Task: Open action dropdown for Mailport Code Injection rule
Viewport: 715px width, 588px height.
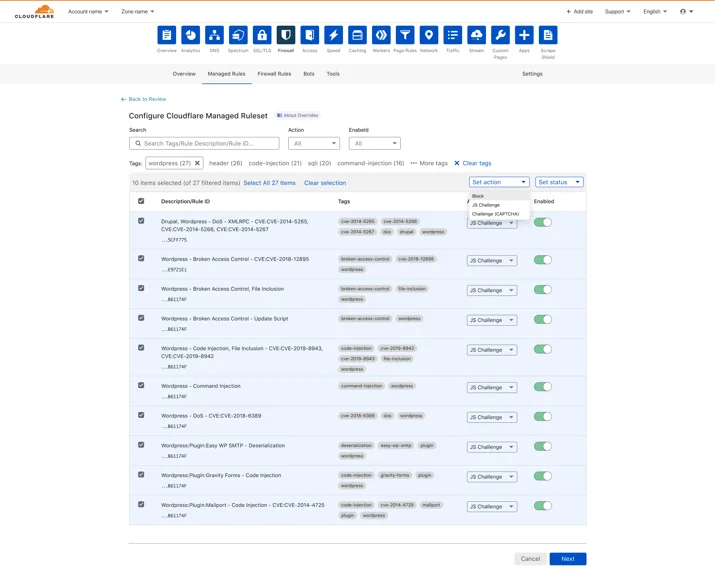Action: point(492,506)
